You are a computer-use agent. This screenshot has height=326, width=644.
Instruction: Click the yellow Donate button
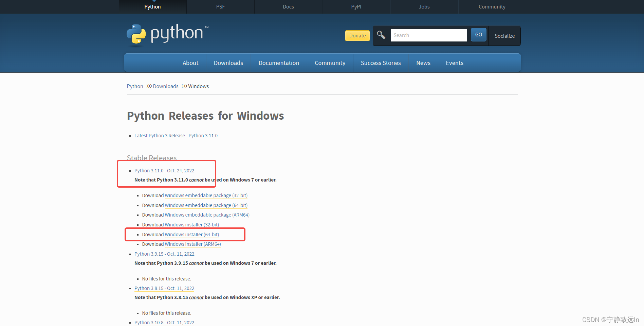357,36
